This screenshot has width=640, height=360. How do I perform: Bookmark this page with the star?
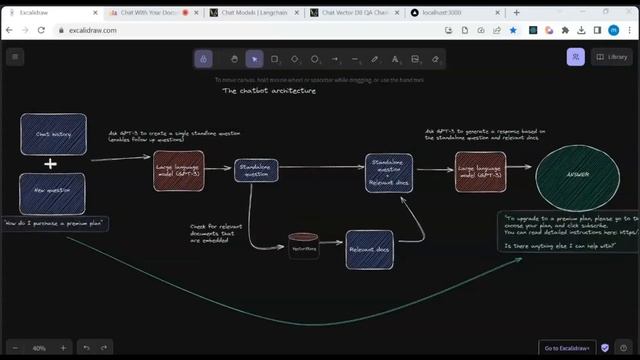pos(513,30)
